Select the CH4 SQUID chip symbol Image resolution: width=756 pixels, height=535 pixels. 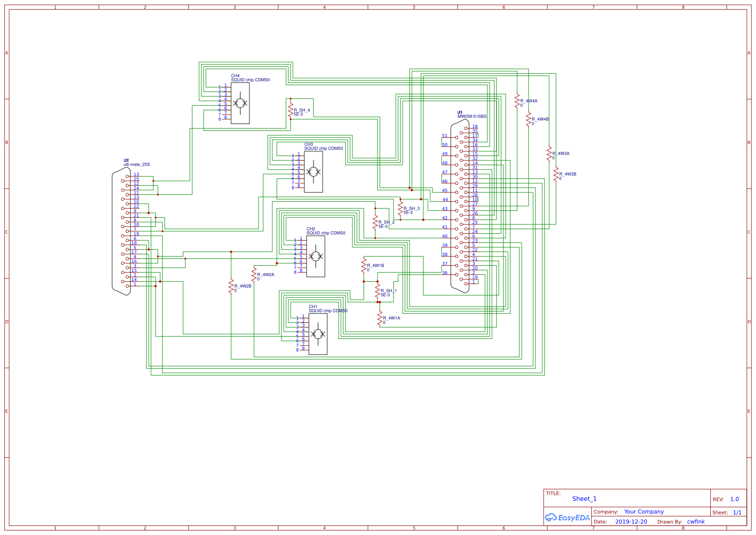(x=241, y=104)
